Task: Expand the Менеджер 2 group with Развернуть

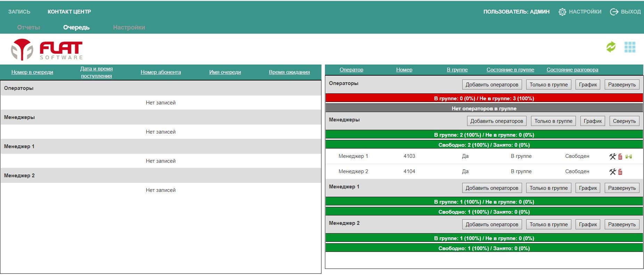Action: coord(622,224)
